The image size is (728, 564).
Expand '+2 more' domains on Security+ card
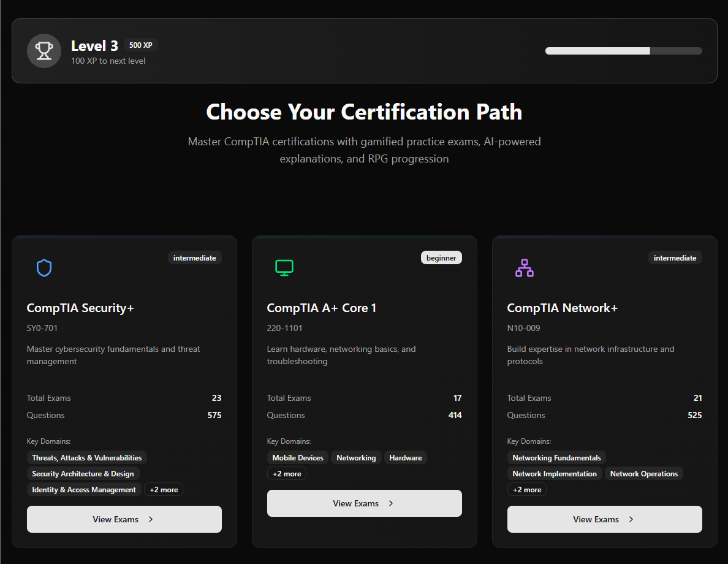coord(164,490)
